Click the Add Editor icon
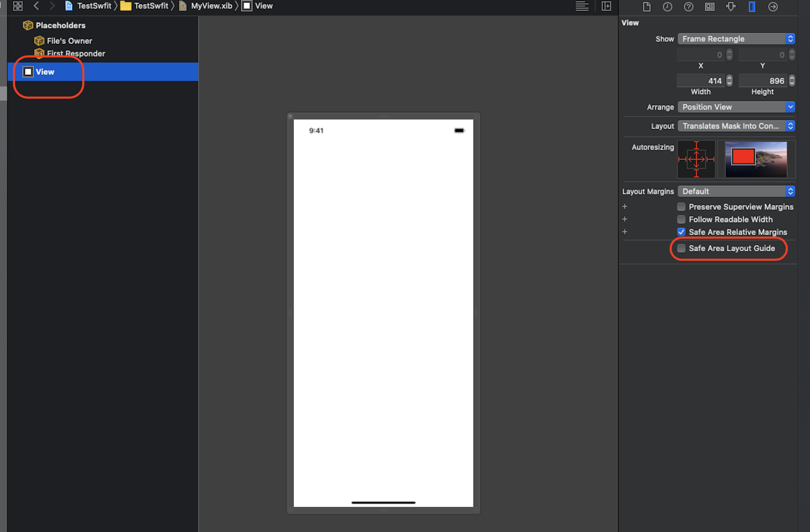The width and height of the screenshot is (810, 532). [x=606, y=6]
